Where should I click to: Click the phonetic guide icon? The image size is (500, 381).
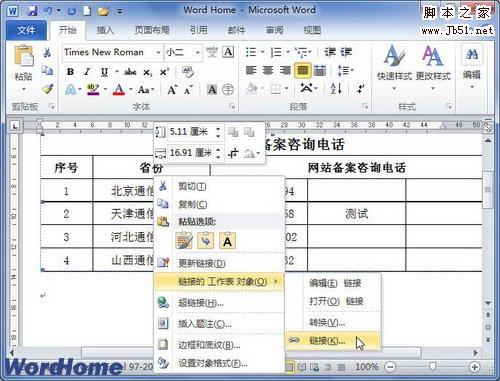tap(212, 52)
